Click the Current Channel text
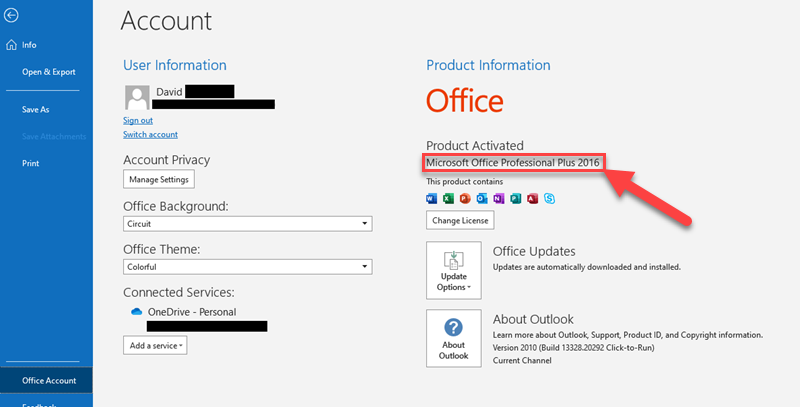Screen dimensions: 800x407 point(522,361)
